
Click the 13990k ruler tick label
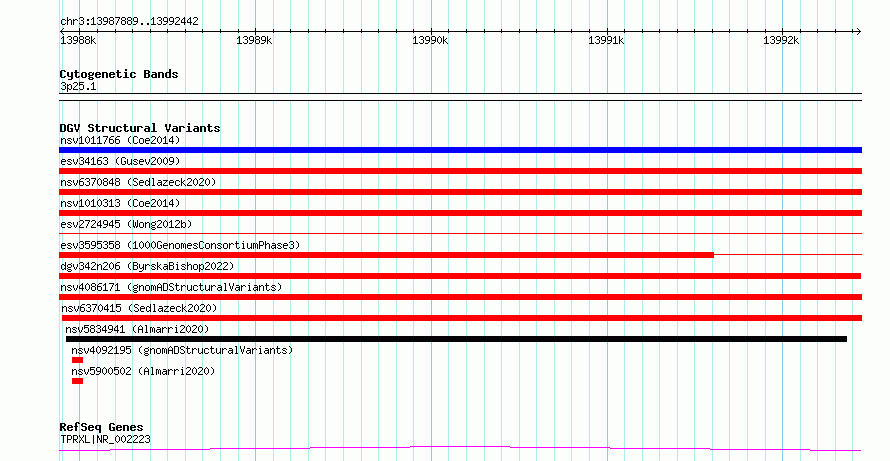tap(430, 40)
